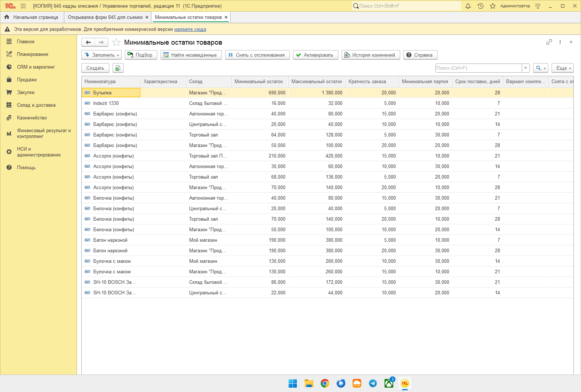Screen dimensions: 581x392
Task: Follow the нажмите сюда link
Action: point(190,29)
